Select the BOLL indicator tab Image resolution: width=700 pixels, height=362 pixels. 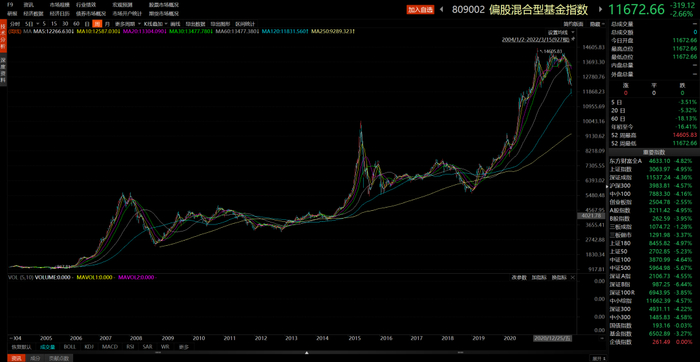click(x=70, y=346)
